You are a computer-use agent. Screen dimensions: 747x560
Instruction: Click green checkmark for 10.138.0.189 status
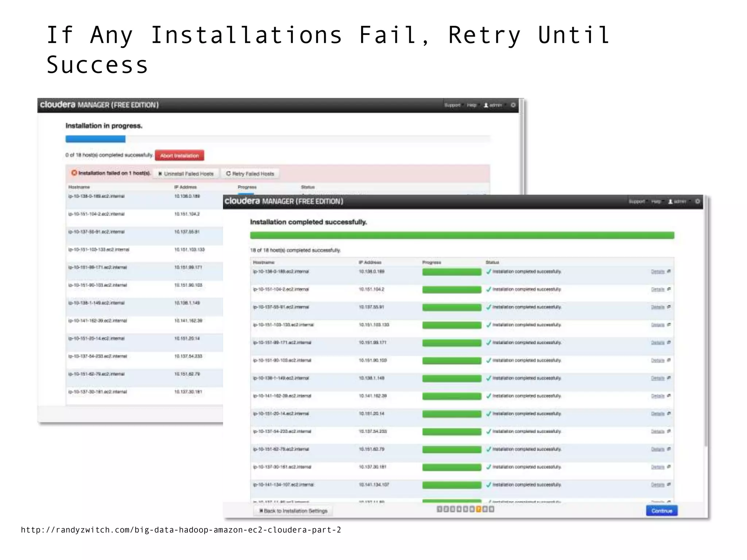[489, 271]
